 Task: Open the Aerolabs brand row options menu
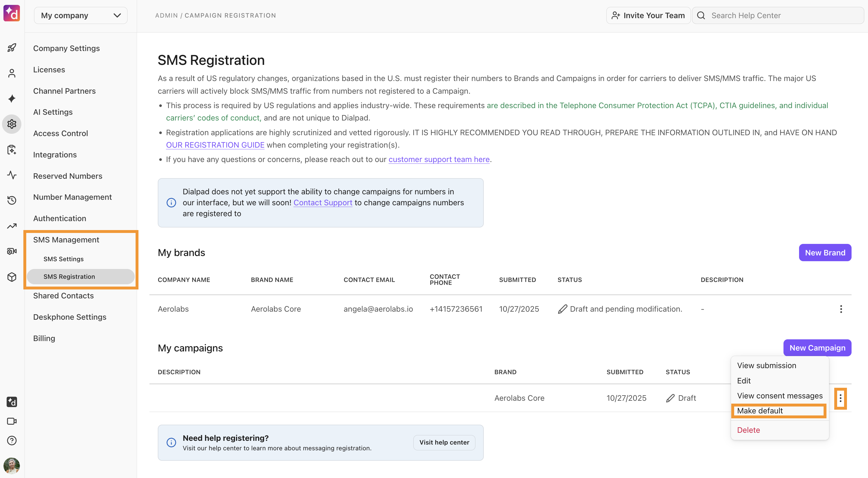[x=841, y=309]
